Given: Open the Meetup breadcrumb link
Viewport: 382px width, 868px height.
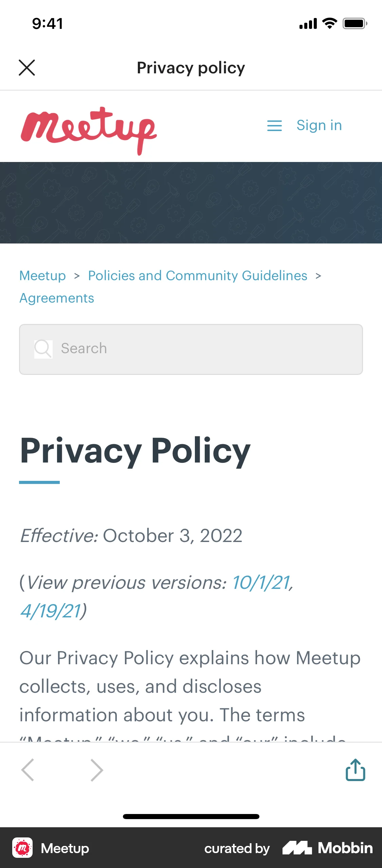Looking at the screenshot, I should [x=43, y=276].
